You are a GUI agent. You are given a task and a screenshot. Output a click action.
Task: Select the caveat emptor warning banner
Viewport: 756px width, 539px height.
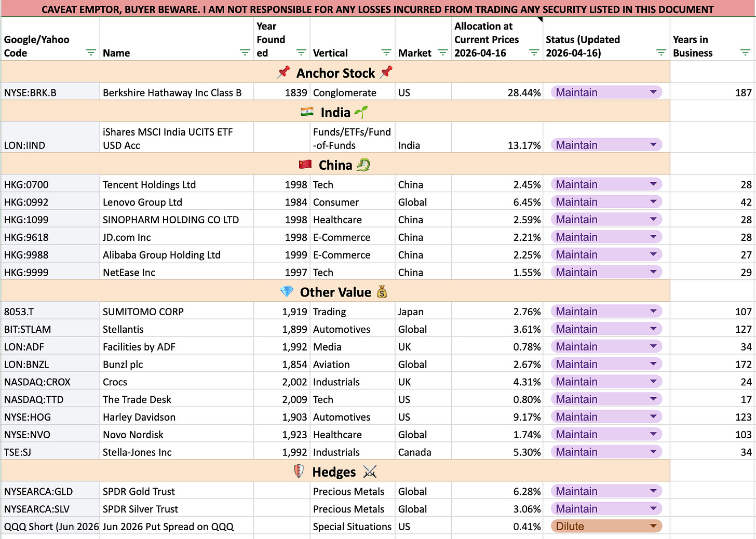pyautogui.click(x=378, y=9)
